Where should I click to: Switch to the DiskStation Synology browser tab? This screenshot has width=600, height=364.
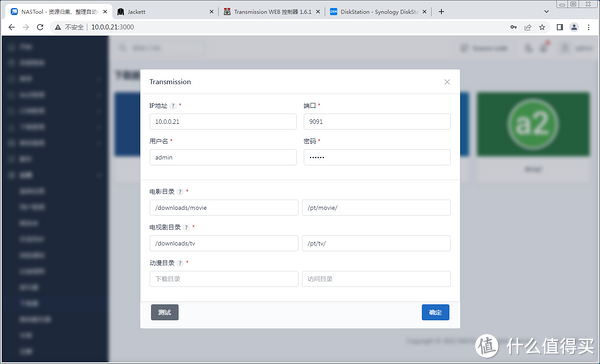(379, 12)
